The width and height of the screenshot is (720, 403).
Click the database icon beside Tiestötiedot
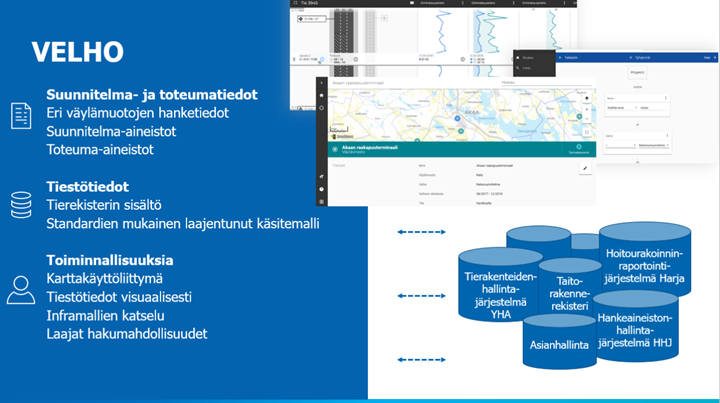[21, 205]
